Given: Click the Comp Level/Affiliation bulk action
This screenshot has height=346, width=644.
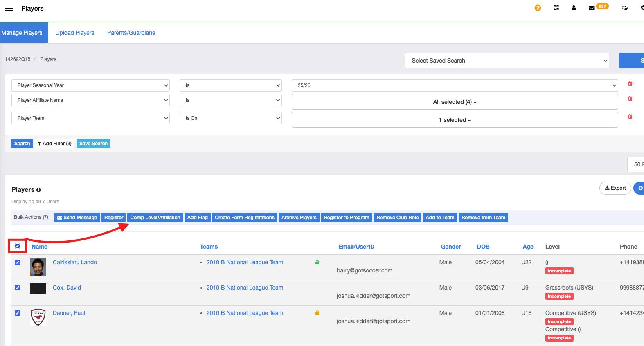Looking at the screenshot, I should coord(155,218).
